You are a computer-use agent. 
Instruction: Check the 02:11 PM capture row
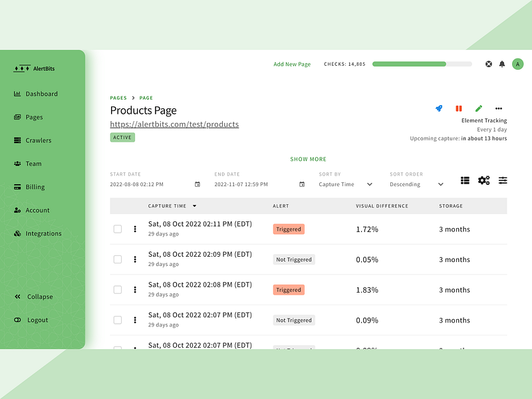click(x=118, y=229)
